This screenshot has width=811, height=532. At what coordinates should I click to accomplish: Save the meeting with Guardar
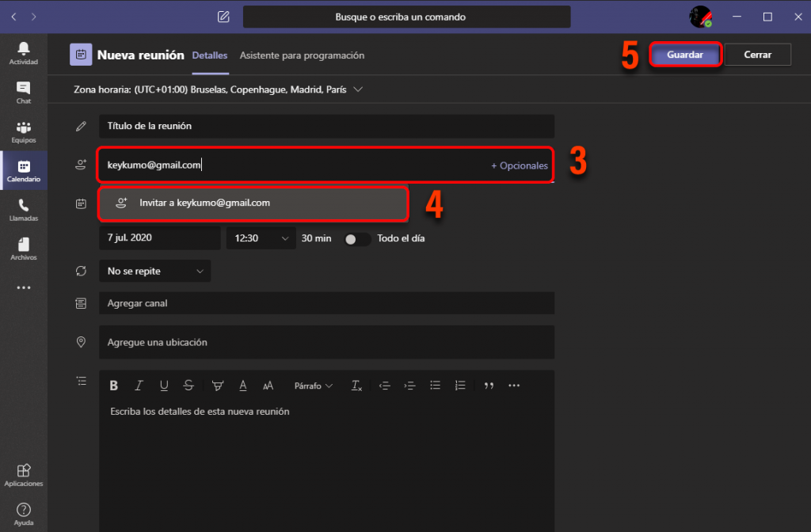685,54
